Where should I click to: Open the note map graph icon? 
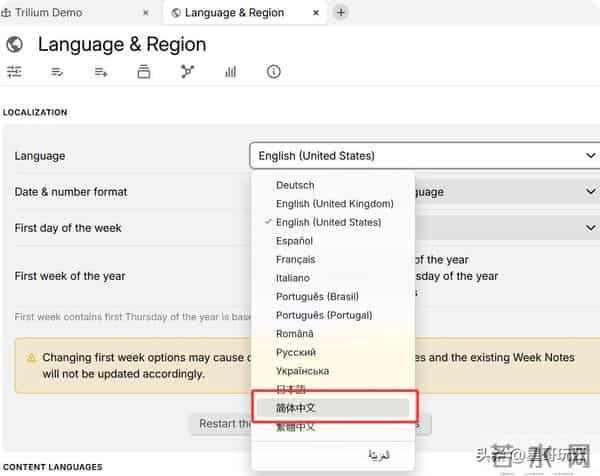point(187,72)
